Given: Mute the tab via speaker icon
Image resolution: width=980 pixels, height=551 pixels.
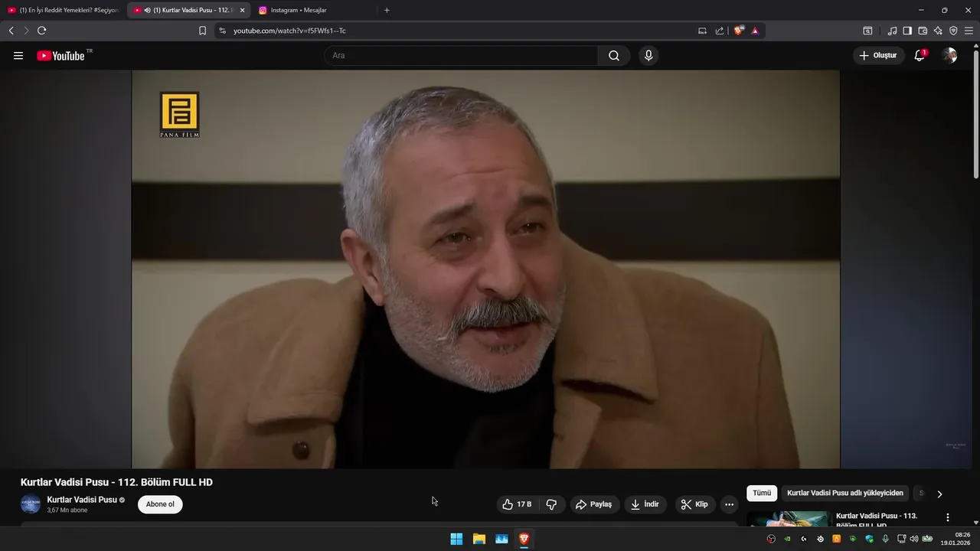Looking at the screenshot, I should [147, 10].
